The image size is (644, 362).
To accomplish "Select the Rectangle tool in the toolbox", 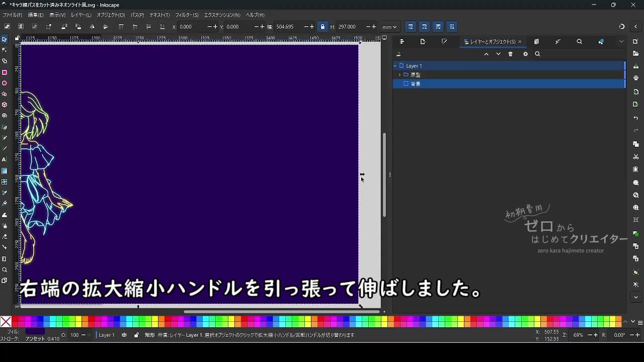I will [x=5, y=72].
